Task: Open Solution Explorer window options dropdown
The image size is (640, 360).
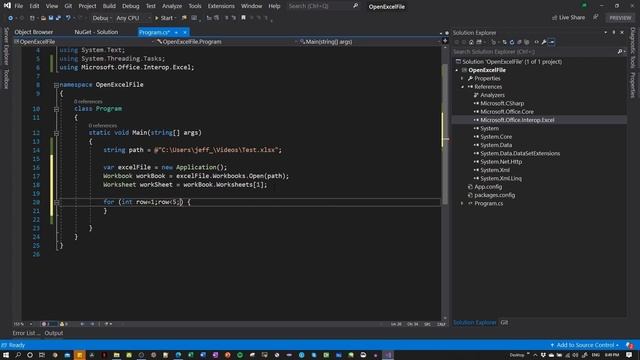Action: pyautogui.click(x=605, y=32)
